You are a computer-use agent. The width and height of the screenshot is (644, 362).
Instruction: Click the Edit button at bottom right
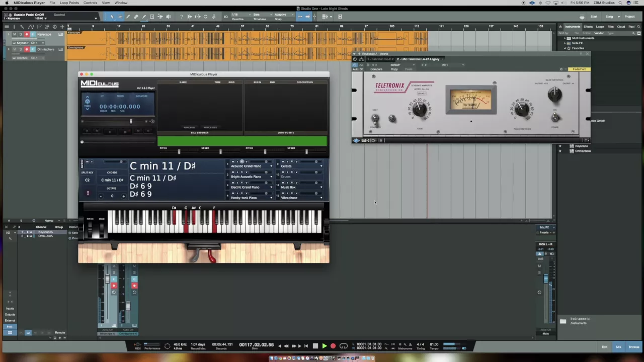click(x=604, y=347)
